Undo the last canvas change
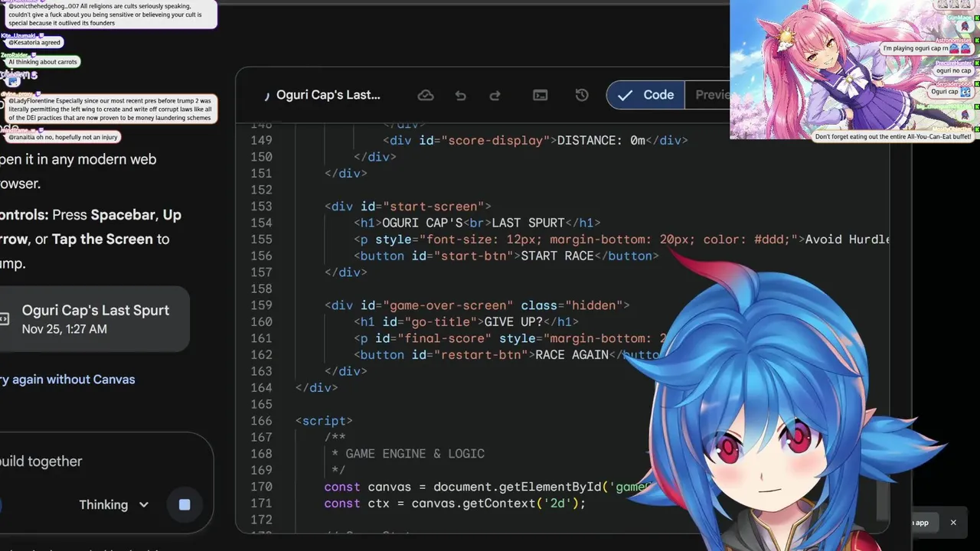Image resolution: width=980 pixels, height=551 pixels. coord(460,95)
